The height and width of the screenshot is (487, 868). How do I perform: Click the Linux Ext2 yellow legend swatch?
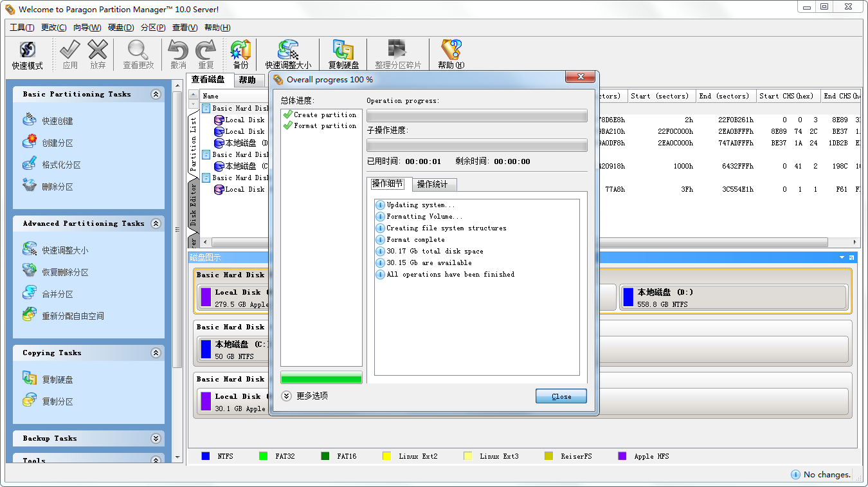(386, 456)
